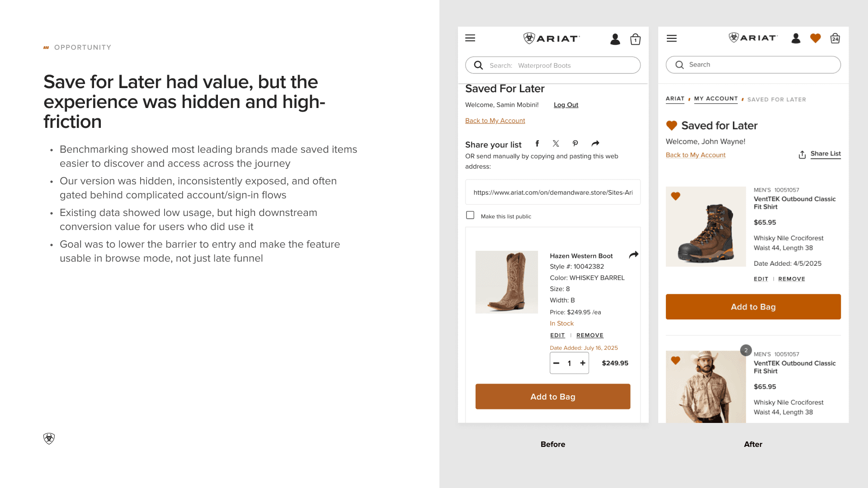Click In Stock status text
Image resolution: width=868 pixels, height=488 pixels.
click(x=561, y=324)
